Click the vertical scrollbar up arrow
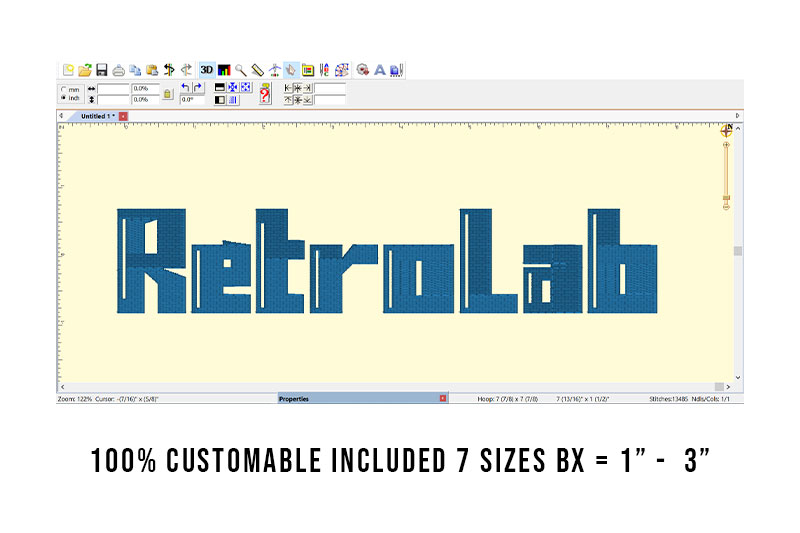Viewport: 800px width, 533px height. pos(738,129)
